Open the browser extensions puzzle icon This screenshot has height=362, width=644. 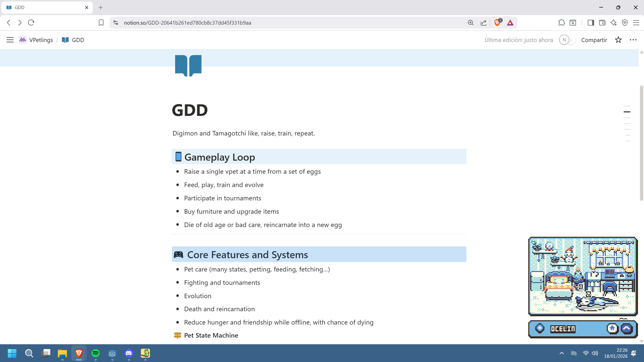pos(561,23)
